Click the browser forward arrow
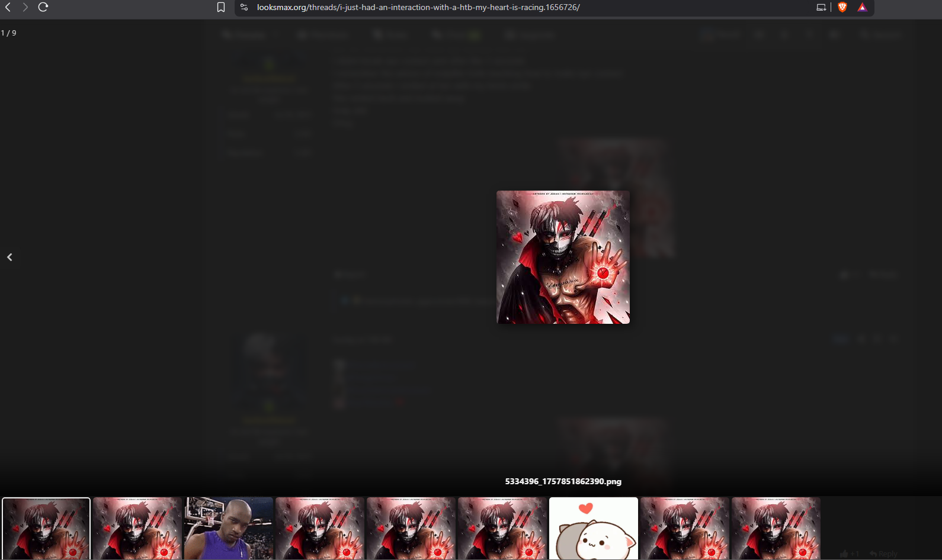 click(x=25, y=7)
